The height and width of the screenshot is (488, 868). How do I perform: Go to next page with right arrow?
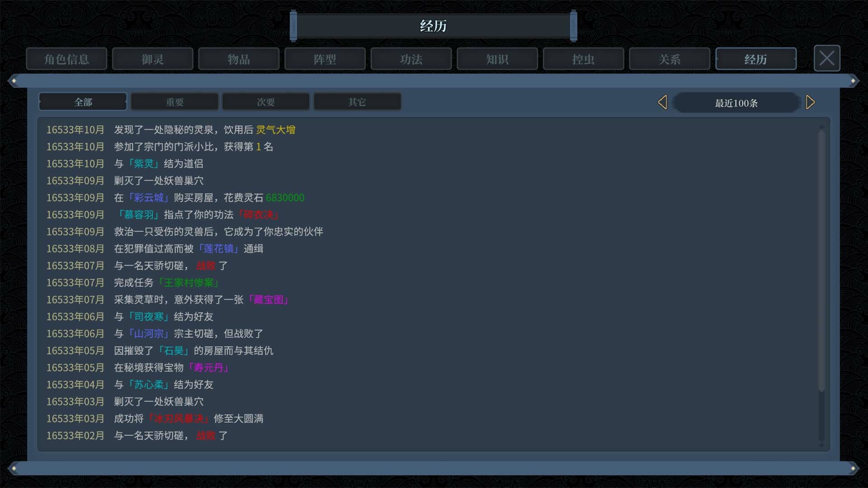(810, 102)
